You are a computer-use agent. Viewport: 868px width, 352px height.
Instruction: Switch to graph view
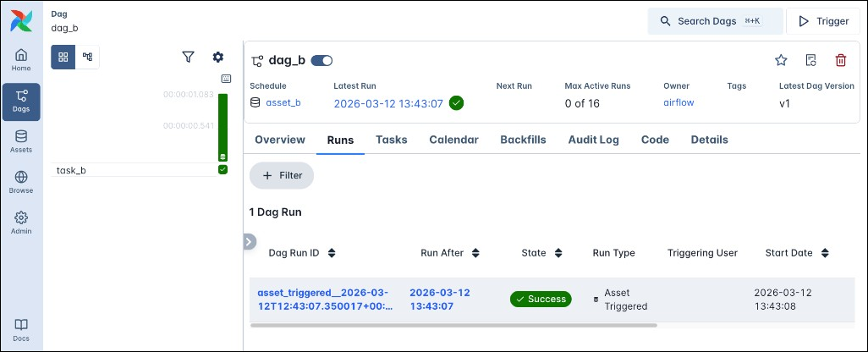pos(87,57)
